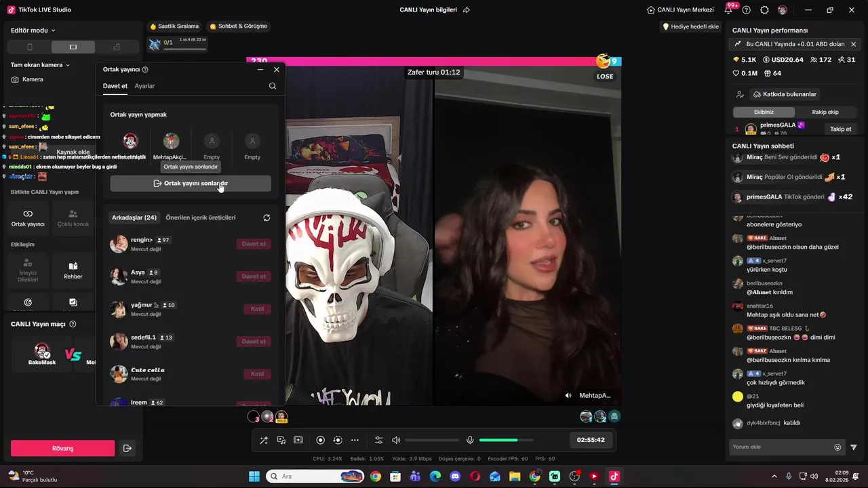Image resolution: width=868 pixels, height=488 pixels.
Task: Expand the Editör modu dropdown
Action: coord(33,30)
